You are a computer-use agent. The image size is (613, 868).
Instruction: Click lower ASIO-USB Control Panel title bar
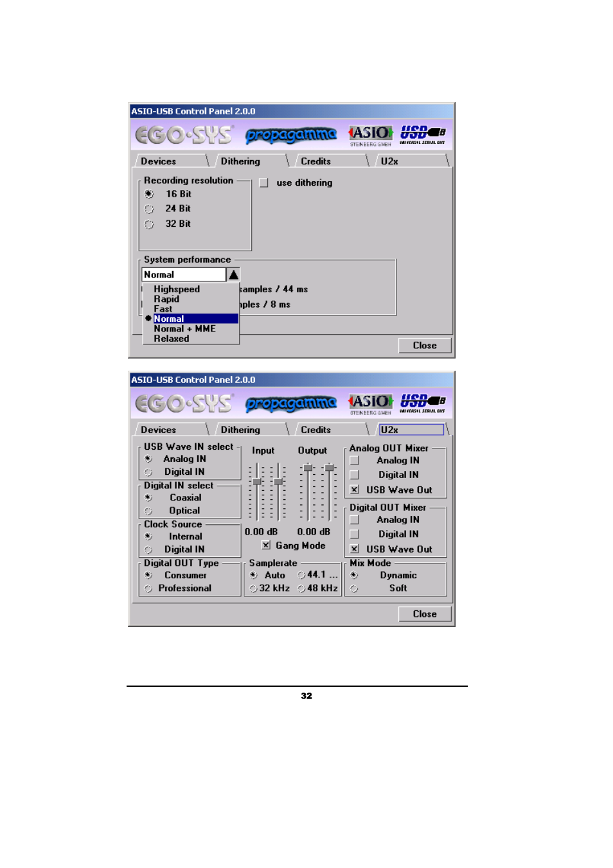point(292,380)
